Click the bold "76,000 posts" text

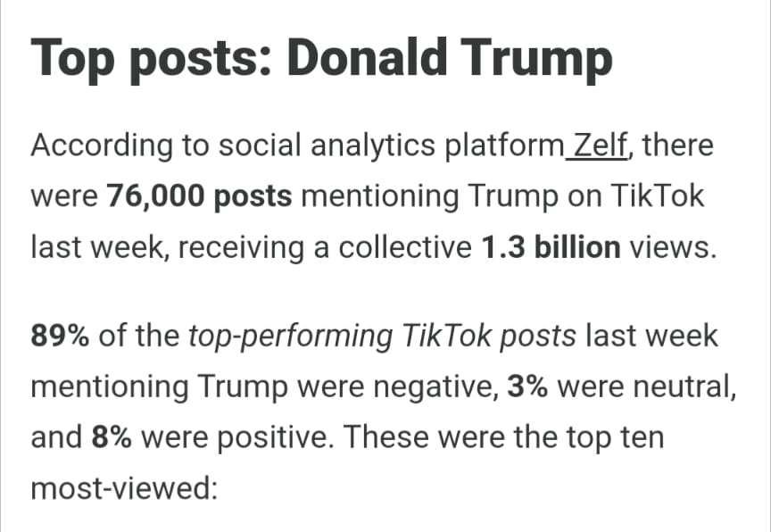click(199, 196)
